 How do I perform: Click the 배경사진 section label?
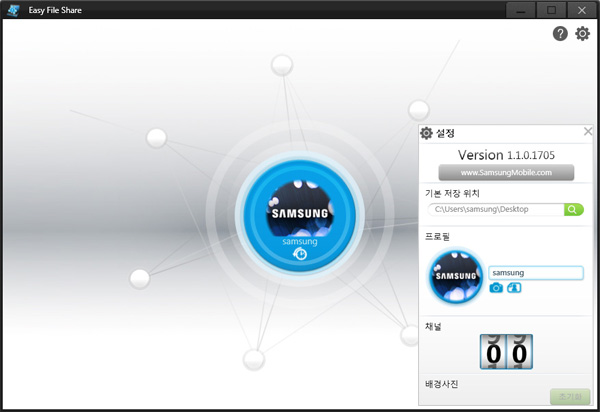pyautogui.click(x=442, y=384)
